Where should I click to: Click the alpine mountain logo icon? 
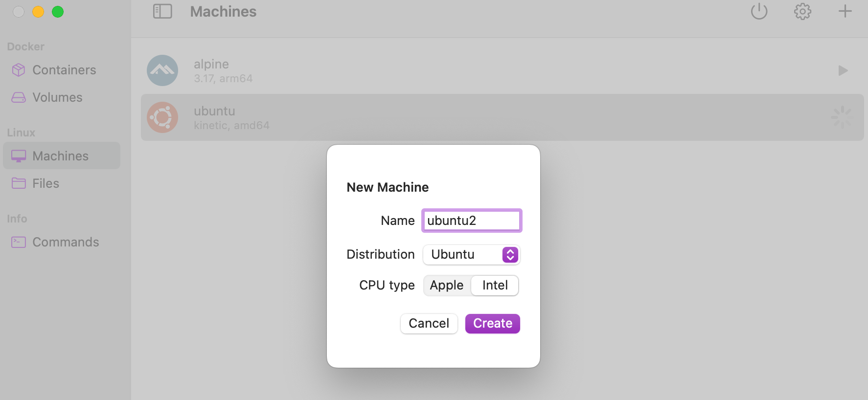tap(162, 70)
